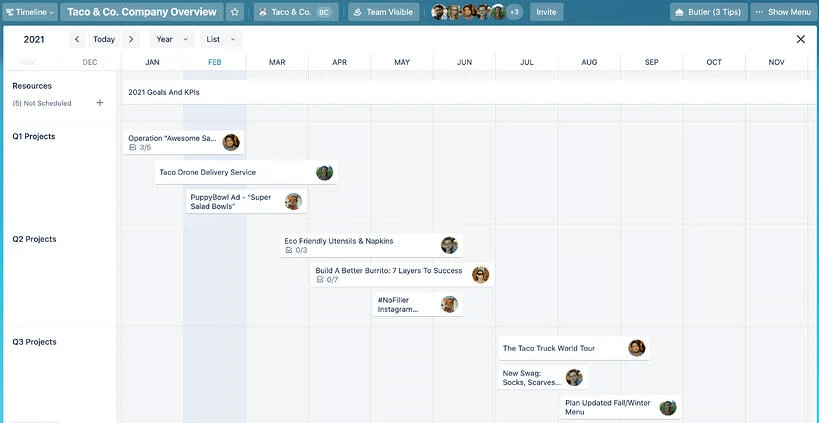819x423 pixels.
Task: Open the Taco & Co. workspace button
Action: coord(296,12)
